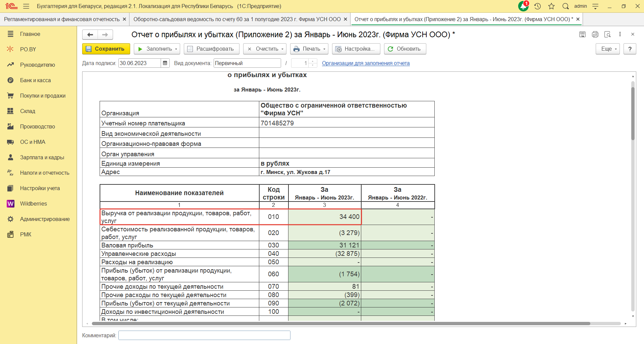Open the Еще dropdown menu
Viewport: 644px width, 344px height.
[607, 49]
